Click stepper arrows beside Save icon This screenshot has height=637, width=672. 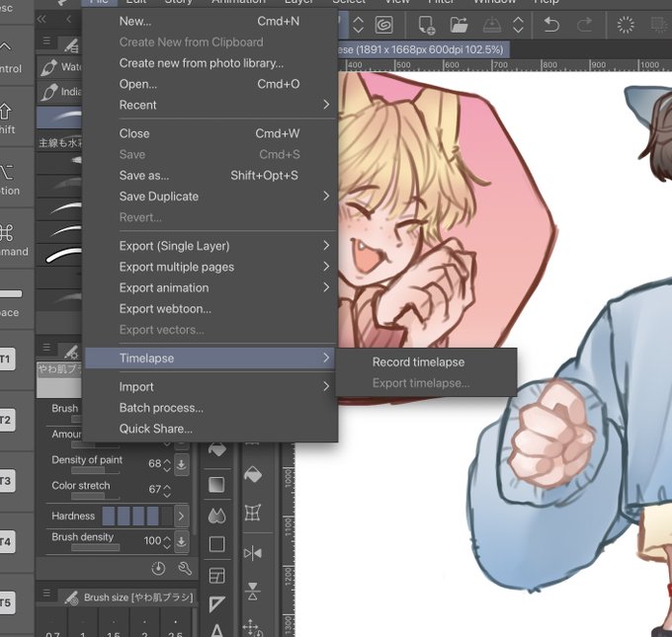tap(518, 25)
